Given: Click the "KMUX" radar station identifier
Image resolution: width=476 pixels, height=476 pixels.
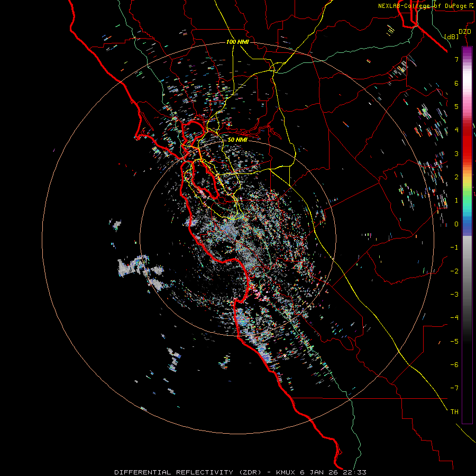Looking at the screenshot, I should 286,472.
